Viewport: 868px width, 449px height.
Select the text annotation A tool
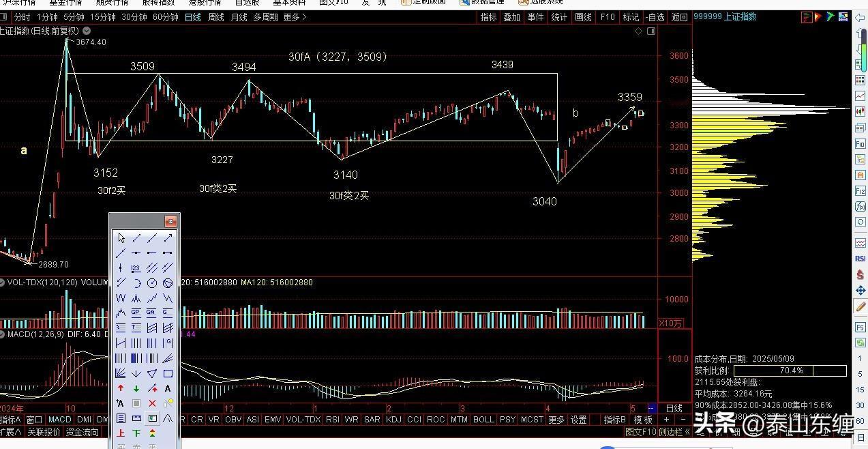(168, 388)
